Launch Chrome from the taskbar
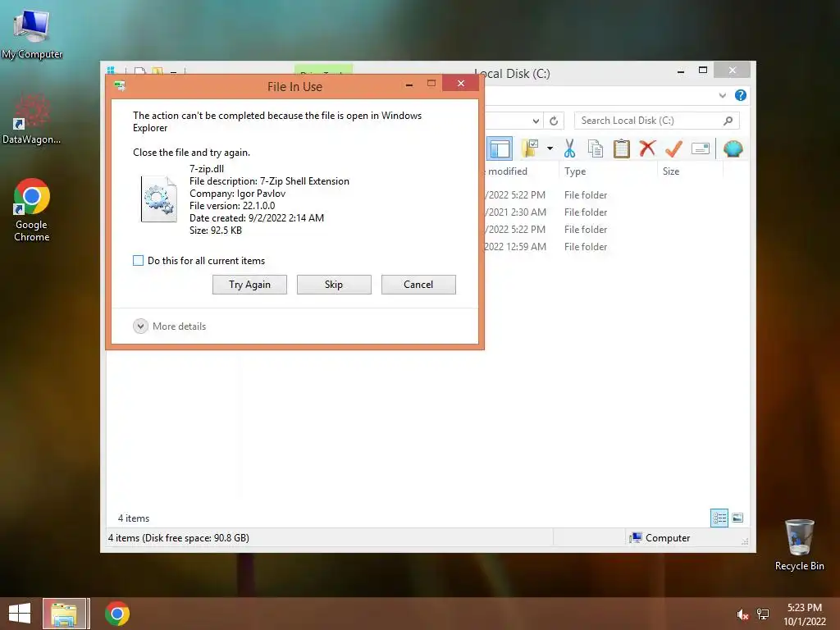Screen dimensions: 840x630 point(116,614)
